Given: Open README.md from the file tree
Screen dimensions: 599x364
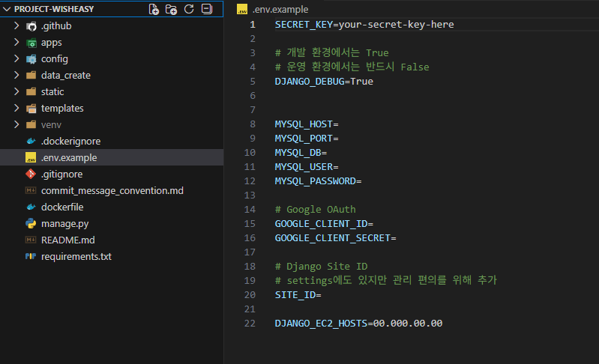Looking at the screenshot, I should point(67,240).
